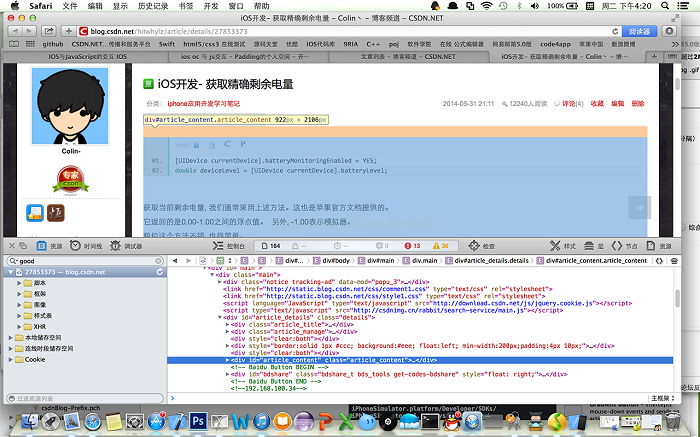Expand the XHR folder

[19, 327]
